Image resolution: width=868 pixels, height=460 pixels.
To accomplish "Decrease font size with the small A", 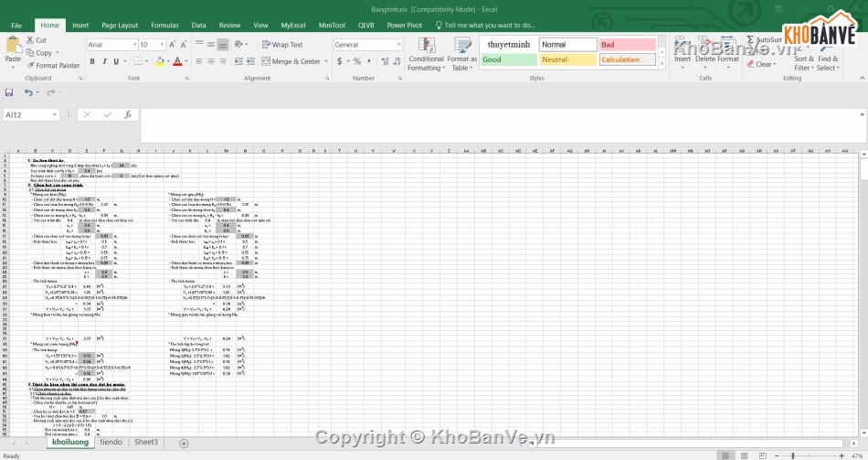I will (x=184, y=44).
